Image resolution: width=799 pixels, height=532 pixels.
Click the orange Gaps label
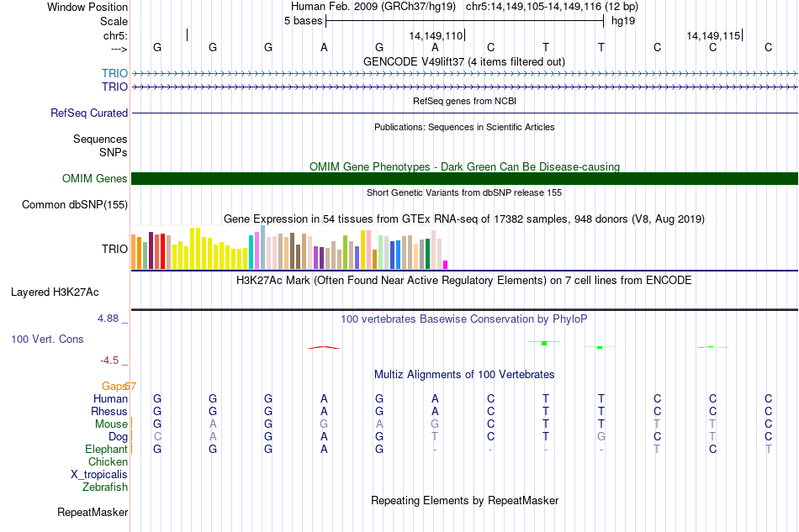[114, 386]
